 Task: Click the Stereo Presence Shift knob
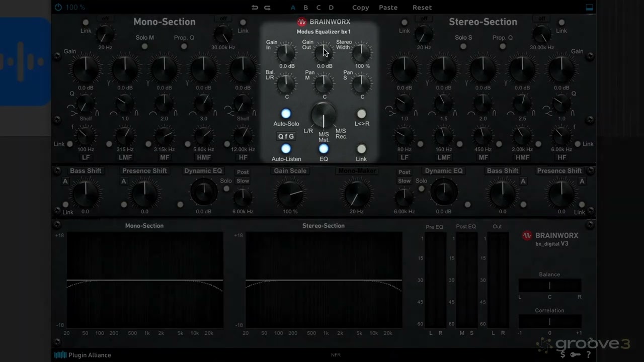point(561,194)
